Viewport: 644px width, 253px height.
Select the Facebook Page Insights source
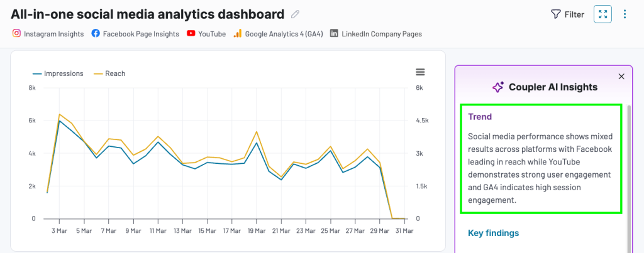140,34
